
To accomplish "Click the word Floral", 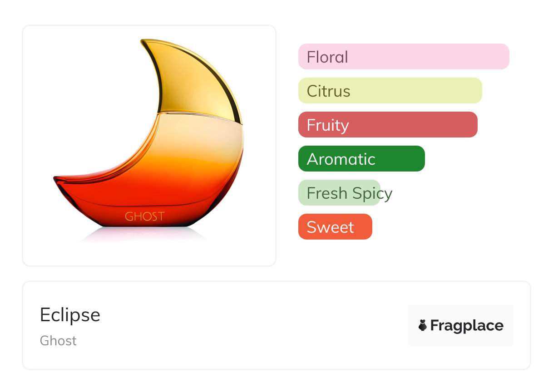I will (327, 57).
